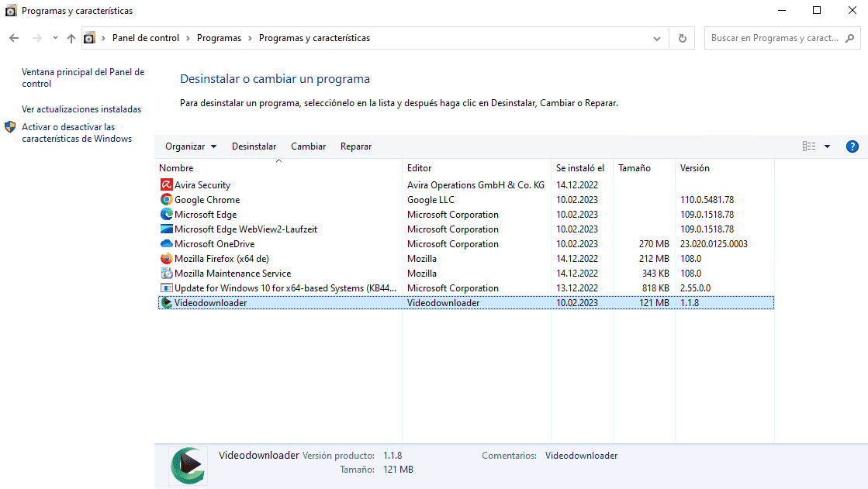Click the Videodownloader play-button icon

tap(166, 302)
